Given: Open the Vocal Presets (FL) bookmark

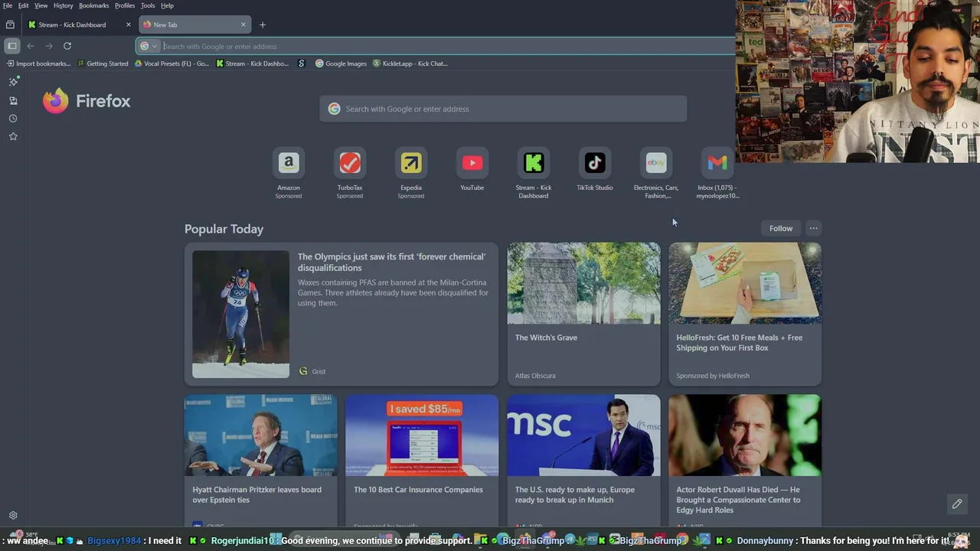Looking at the screenshot, I should [x=171, y=64].
